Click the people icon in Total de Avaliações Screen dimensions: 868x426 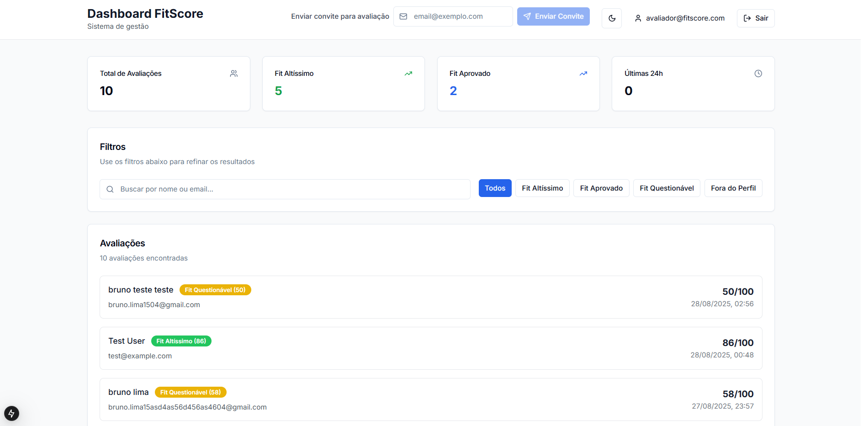point(233,74)
